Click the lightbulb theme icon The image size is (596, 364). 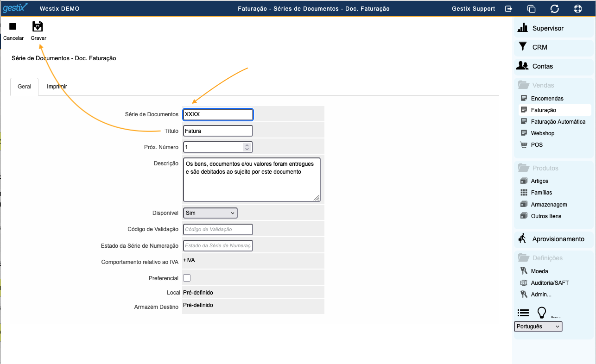pos(541,313)
